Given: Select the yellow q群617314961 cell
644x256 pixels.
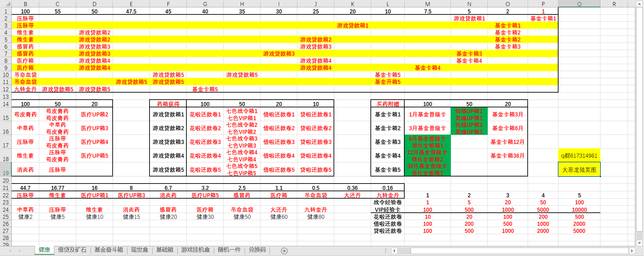Looking at the screenshot, I should 579,156.
